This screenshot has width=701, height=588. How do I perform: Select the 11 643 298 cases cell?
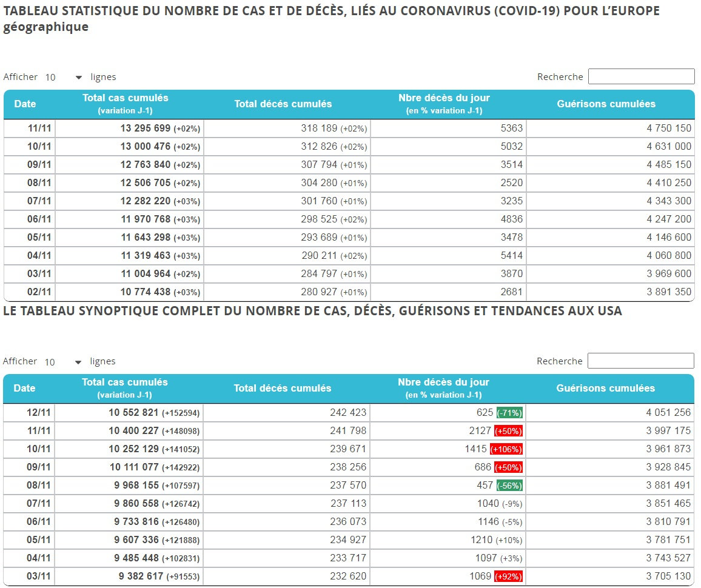coord(129,237)
